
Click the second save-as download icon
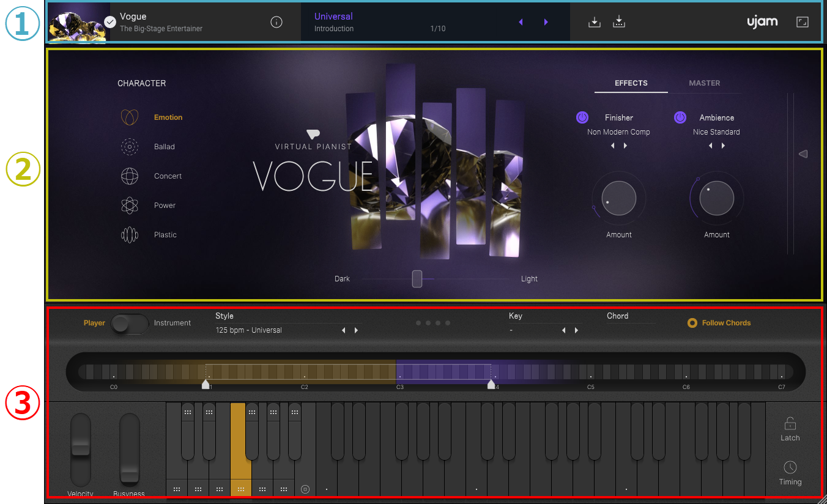tap(619, 22)
